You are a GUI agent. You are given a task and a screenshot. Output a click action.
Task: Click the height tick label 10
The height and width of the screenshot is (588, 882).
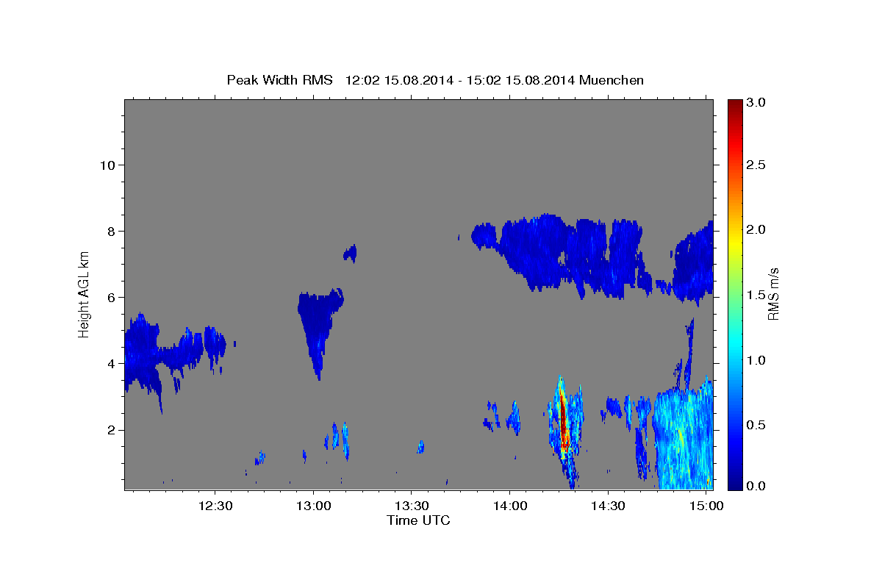[x=107, y=165]
